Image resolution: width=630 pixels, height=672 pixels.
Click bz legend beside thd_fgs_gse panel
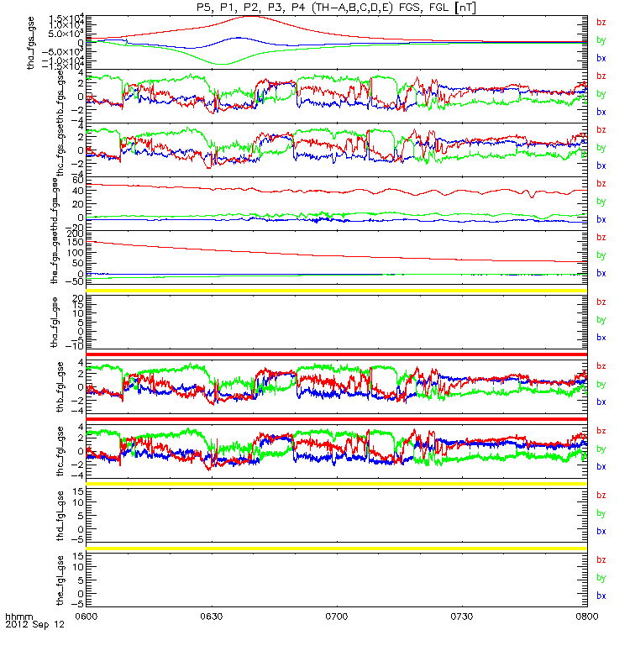[601, 183]
